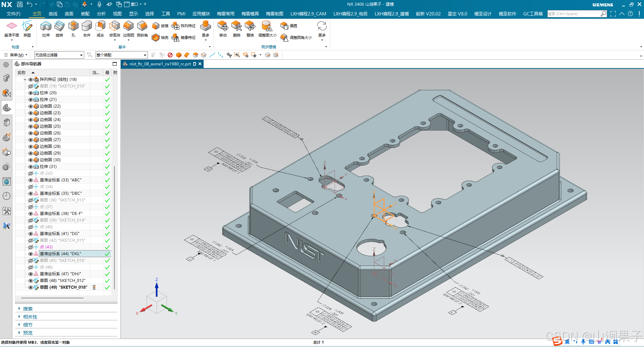Open the 更多 dropdown in 基本 group
The image size is (644, 347).
(x=206, y=31)
